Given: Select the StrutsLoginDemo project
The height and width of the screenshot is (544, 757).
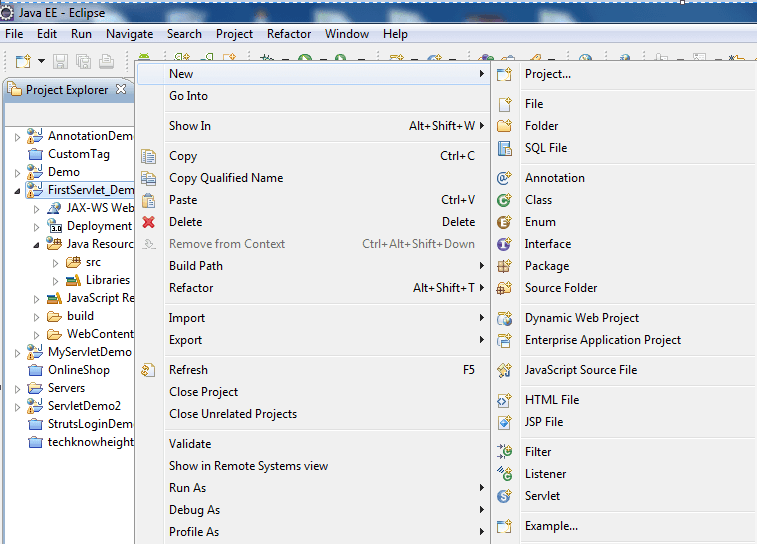Looking at the screenshot, I should tap(90, 424).
